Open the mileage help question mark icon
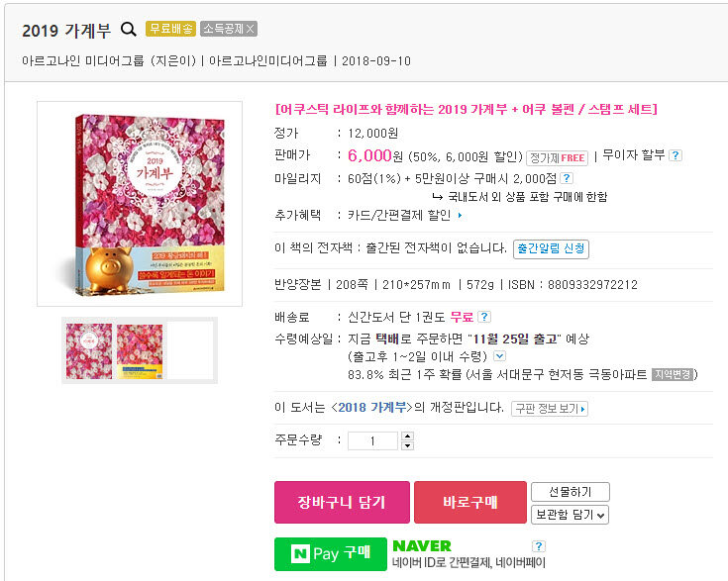Screen dimensions: 728x581 (566, 178)
